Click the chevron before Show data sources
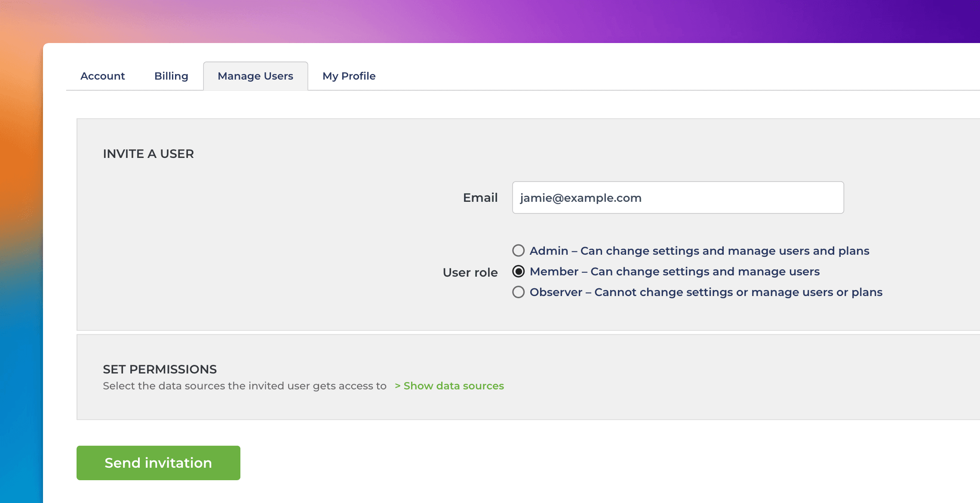The height and width of the screenshot is (503, 980). pyautogui.click(x=398, y=386)
